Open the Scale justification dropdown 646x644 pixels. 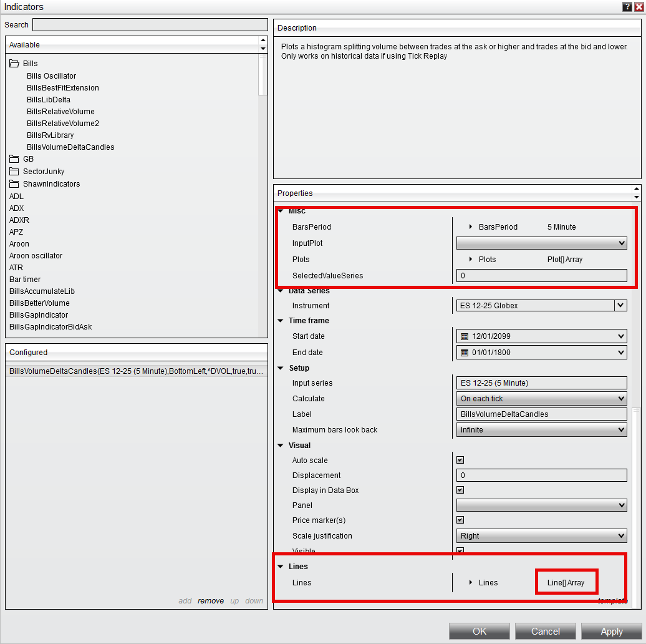541,536
